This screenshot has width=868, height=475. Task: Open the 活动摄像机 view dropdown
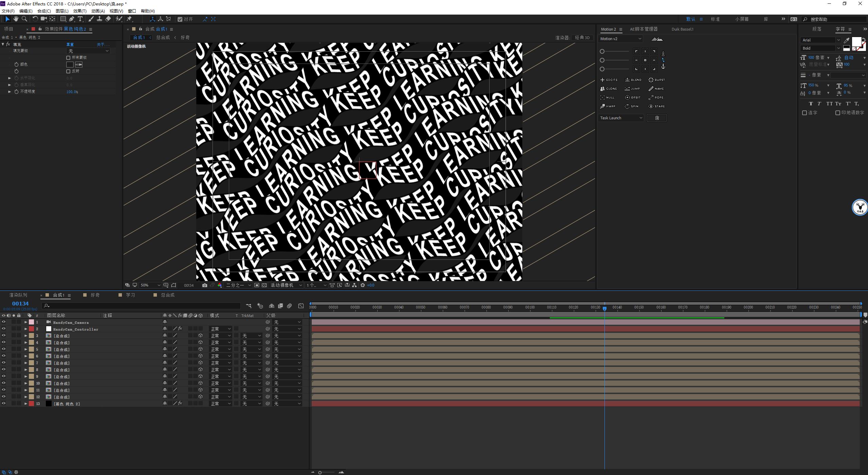pos(285,285)
